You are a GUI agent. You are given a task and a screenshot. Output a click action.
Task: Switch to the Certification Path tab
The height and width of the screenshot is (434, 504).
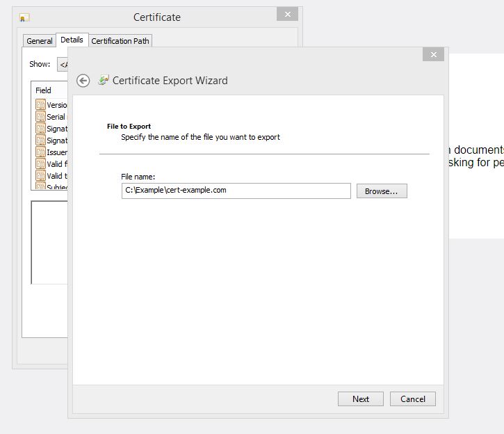120,41
